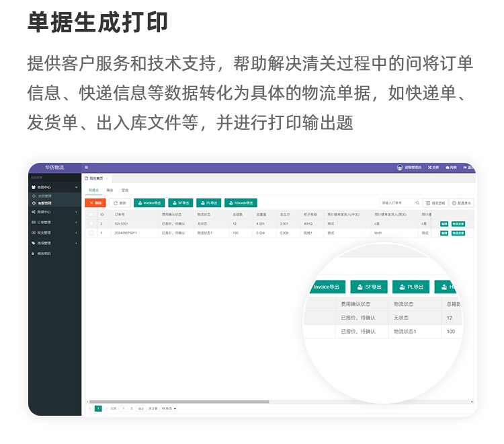Screen dimensions: 504x444
Task: Click the fullscreen (全屏) icon in header
Action: pyautogui.click(x=433, y=168)
